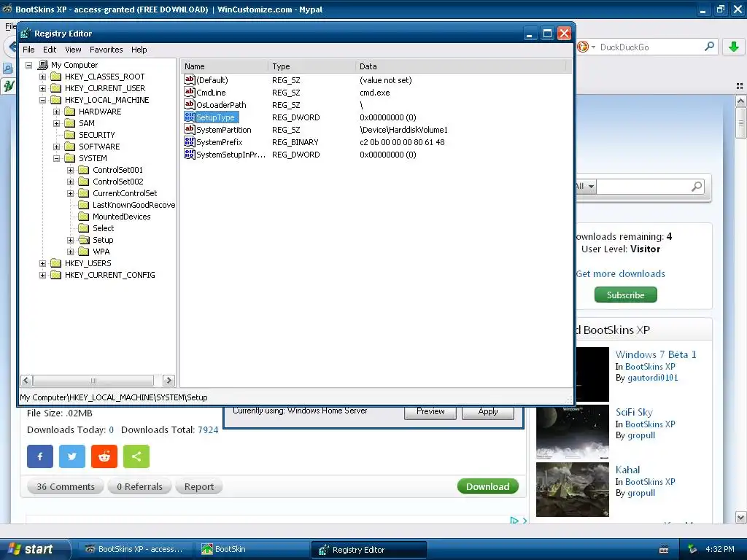Expand the SOFTWARE key
The image size is (747, 560).
tap(56, 147)
